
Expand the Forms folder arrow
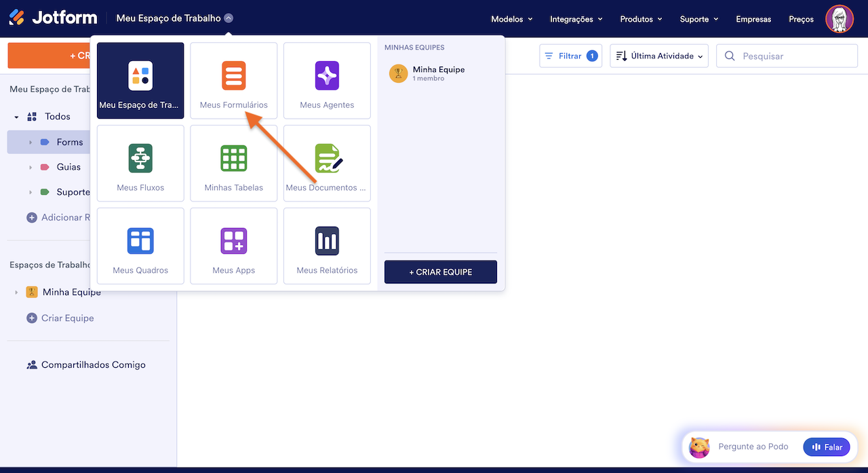(x=31, y=143)
